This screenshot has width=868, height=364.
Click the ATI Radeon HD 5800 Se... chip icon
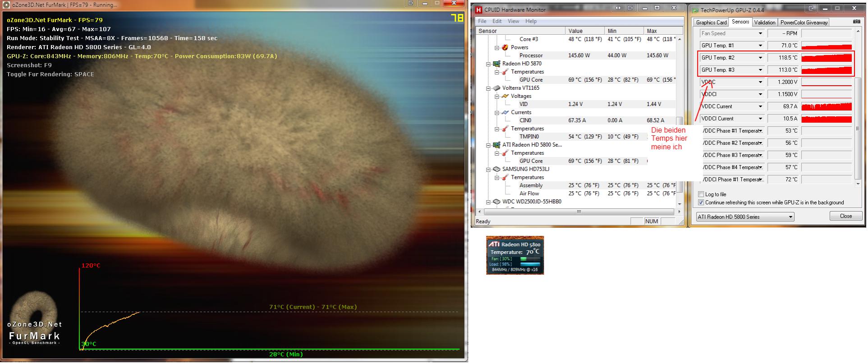coord(496,145)
